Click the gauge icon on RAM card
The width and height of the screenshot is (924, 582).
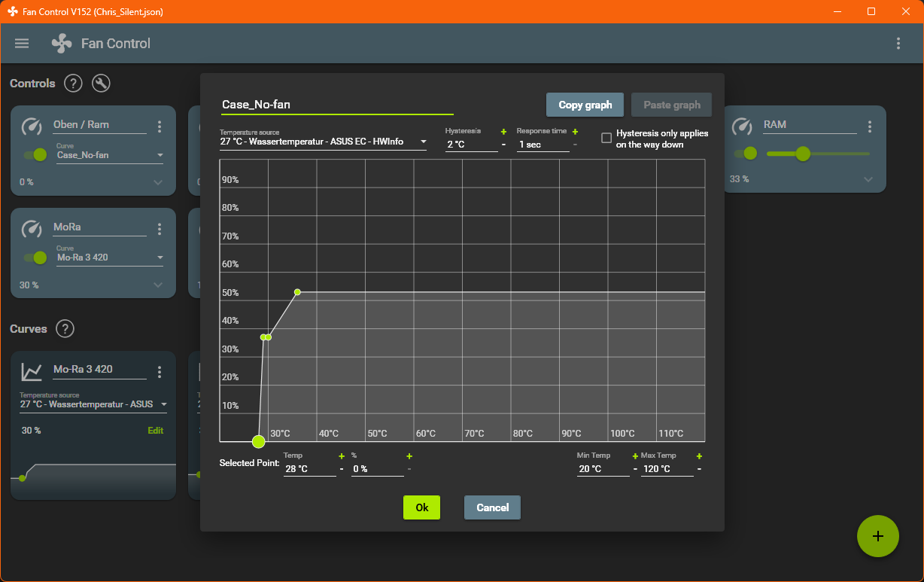click(742, 126)
